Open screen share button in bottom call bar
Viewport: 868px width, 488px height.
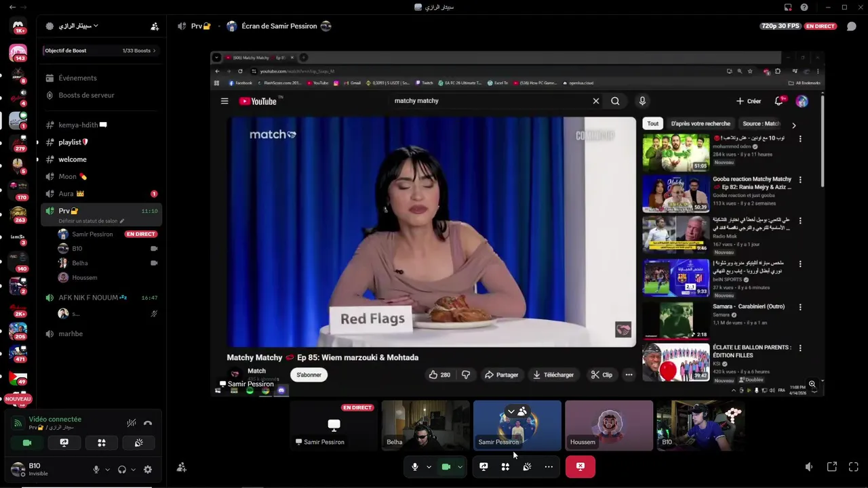(484, 466)
